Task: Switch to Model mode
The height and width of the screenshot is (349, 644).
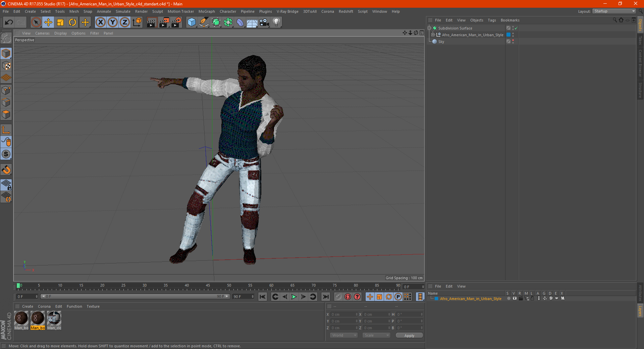Action: click(x=6, y=54)
